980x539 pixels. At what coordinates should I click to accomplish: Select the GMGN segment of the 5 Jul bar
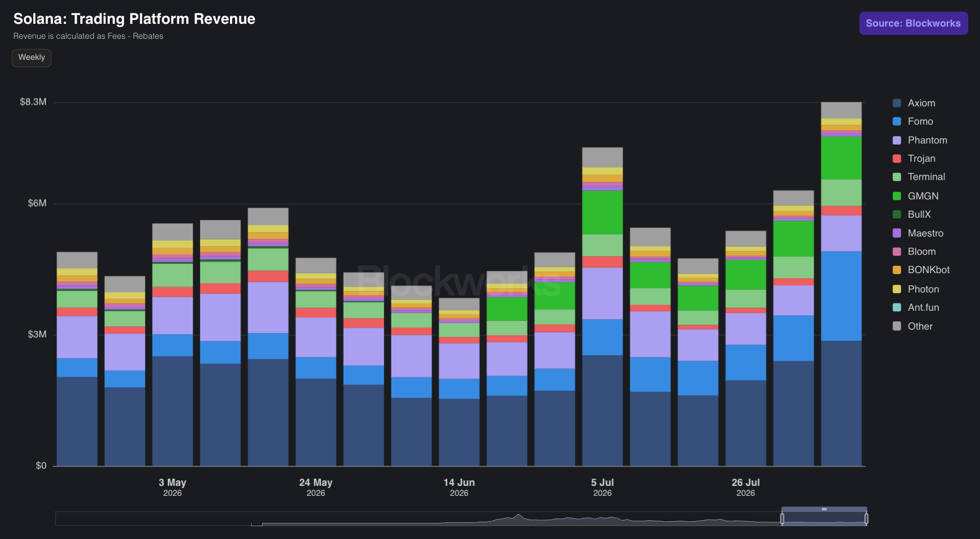click(x=603, y=212)
